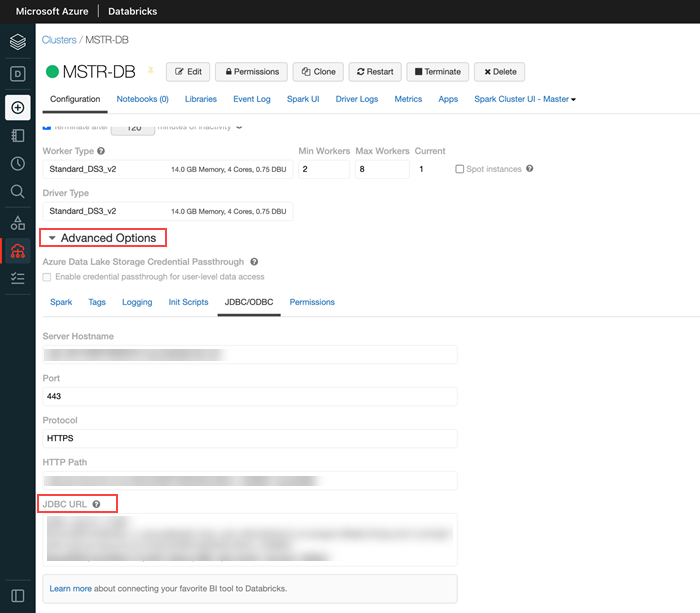700x613 pixels.
Task: Open Spot instances help icon
Action: (529, 168)
